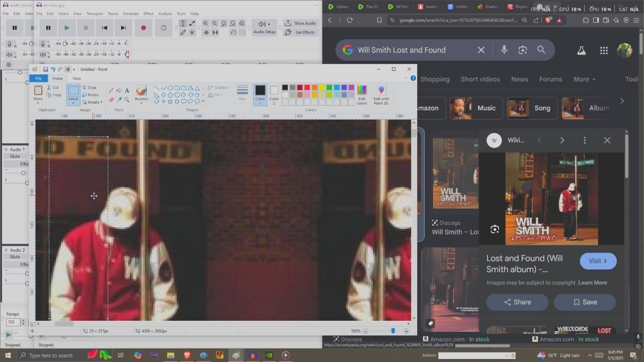Open Edit with Paint 3D
644x362 pixels.
[381, 95]
